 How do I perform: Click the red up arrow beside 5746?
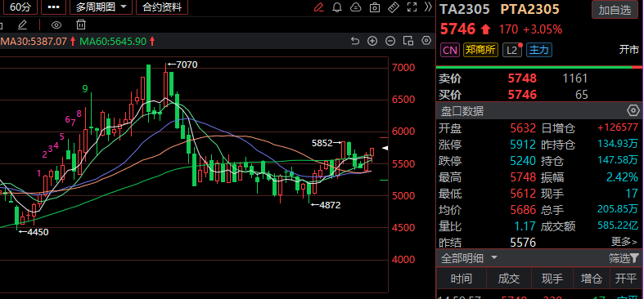coord(485,29)
